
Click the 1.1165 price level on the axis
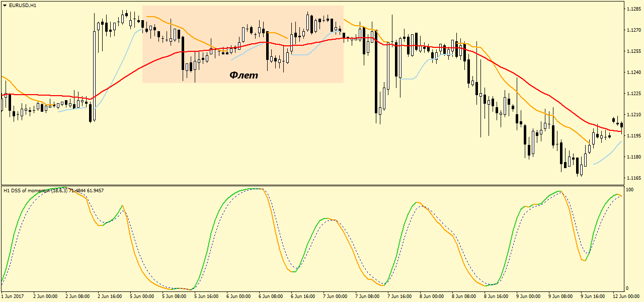click(x=633, y=178)
